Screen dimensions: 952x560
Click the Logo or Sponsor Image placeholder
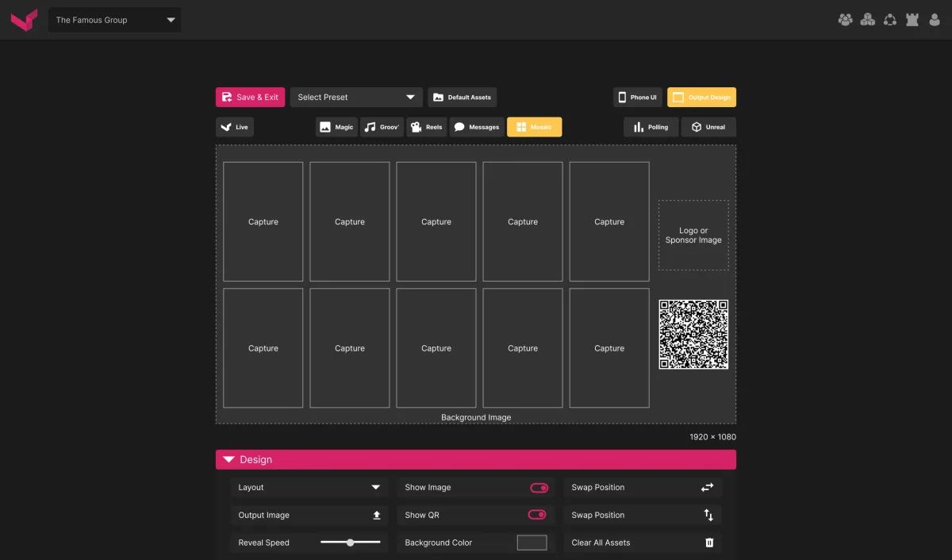tap(693, 235)
